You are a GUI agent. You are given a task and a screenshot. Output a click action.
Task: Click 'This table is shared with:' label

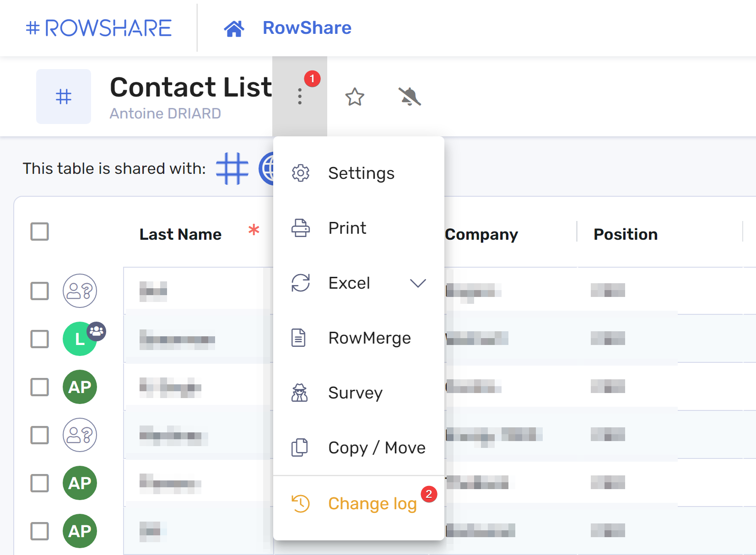pyautogui.click(x=114, y=168)
